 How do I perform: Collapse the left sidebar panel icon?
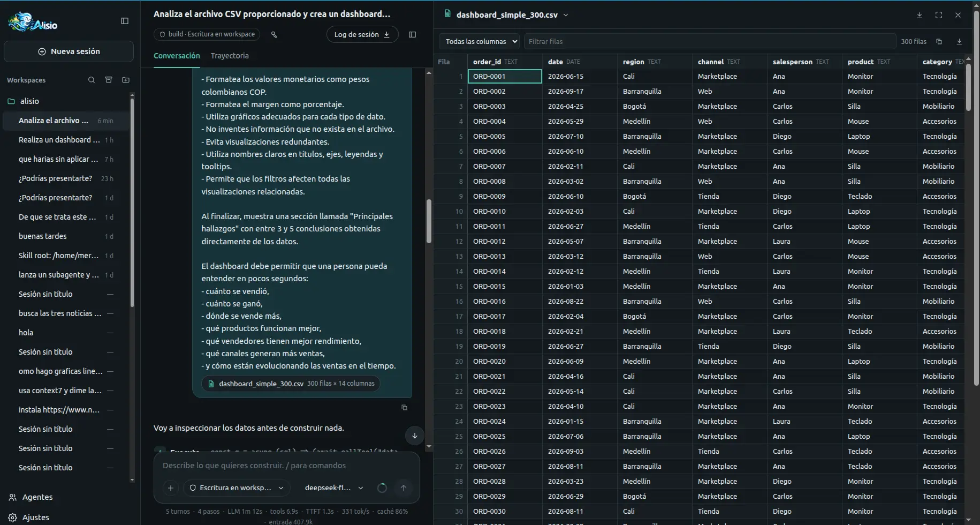coord(125,21)
